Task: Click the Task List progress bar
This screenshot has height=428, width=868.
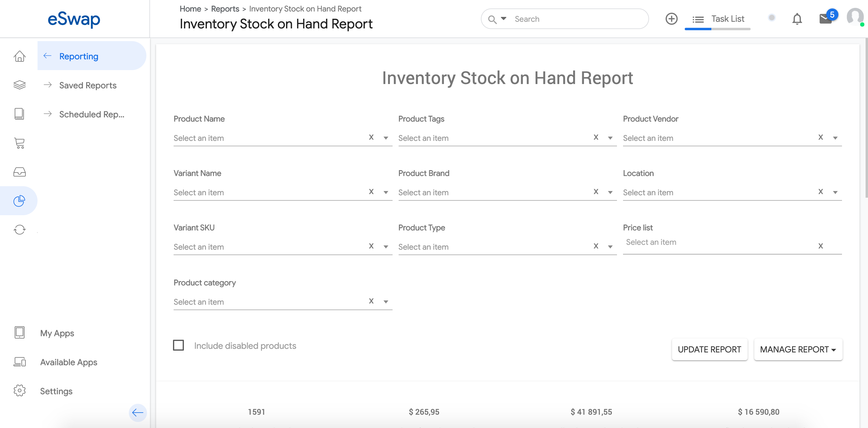Action: (717, 29)
